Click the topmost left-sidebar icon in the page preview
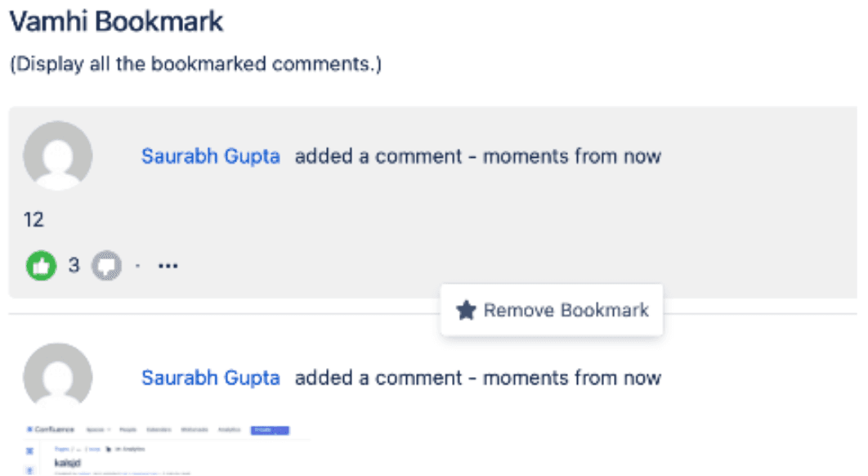Viewport: 868px width, 476px height. click(x=30, y=451)
